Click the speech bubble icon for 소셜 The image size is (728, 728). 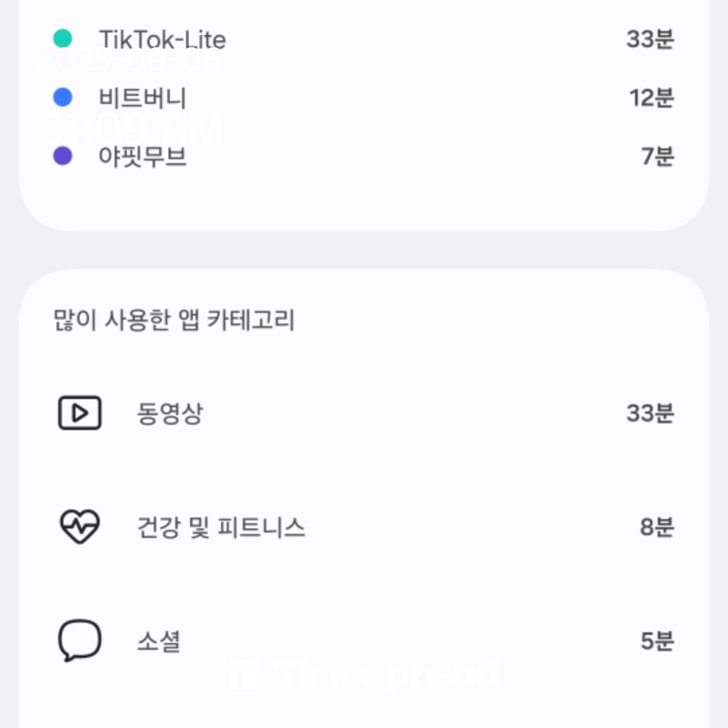coord(80,640)
